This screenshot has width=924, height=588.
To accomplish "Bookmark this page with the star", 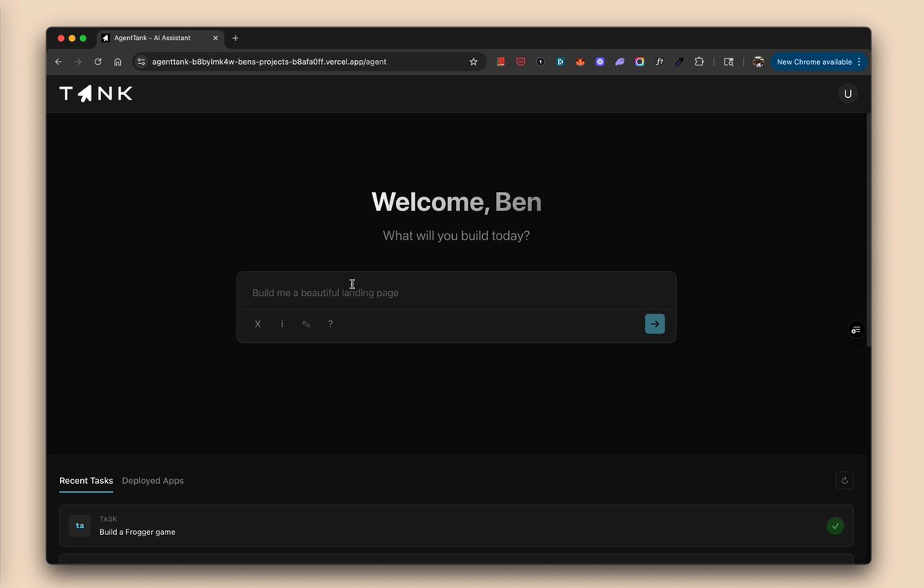I will tap(474, 62).
